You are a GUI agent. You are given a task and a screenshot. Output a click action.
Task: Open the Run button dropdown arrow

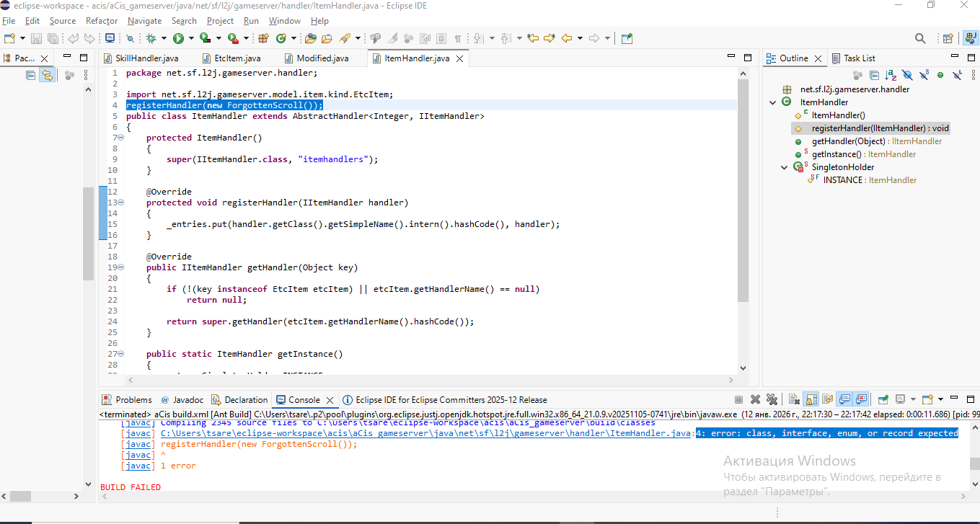(190, 38)
